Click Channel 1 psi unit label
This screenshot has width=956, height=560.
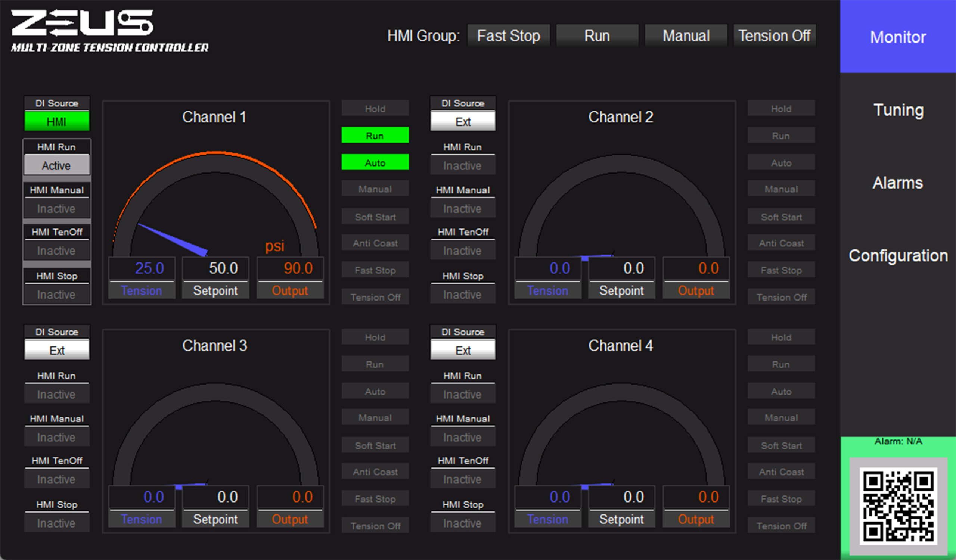point(274,246)
